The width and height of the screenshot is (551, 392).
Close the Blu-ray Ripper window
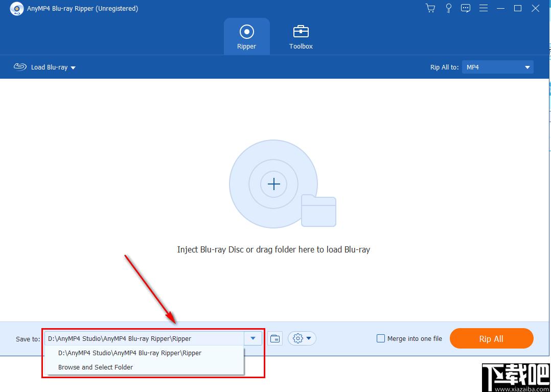tap(535, 8)
